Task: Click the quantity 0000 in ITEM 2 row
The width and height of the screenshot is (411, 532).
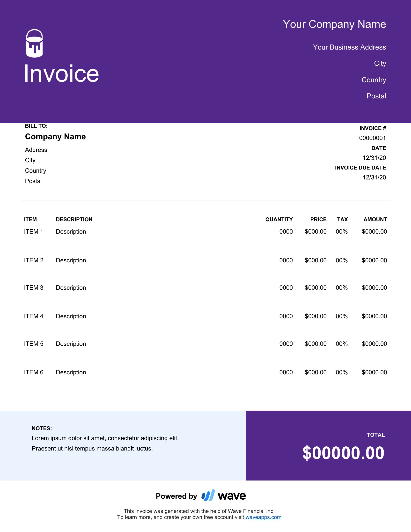Action: pyautogui.click(x=286, y=260)
